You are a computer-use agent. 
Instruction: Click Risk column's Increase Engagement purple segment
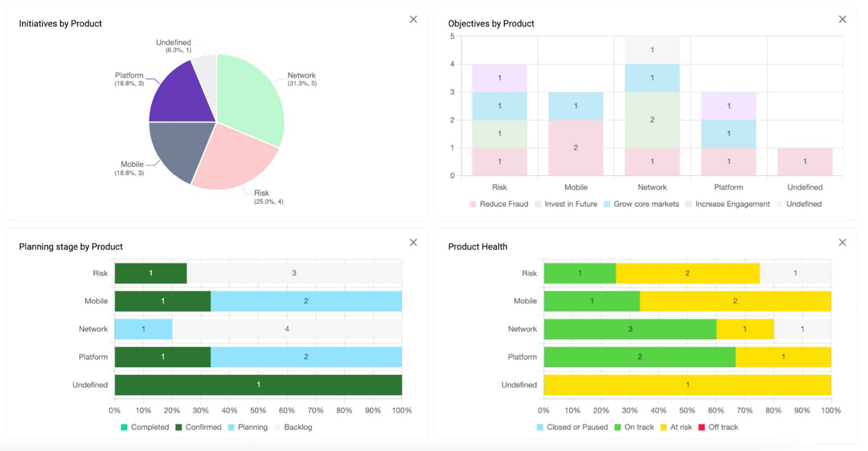point(500,78)
